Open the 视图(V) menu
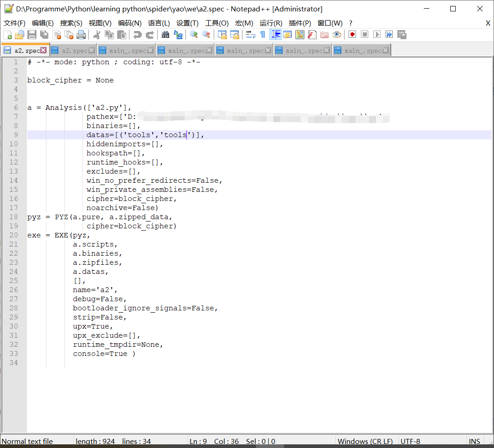Screen dimensions: 494x448 [x=100, y=23]
